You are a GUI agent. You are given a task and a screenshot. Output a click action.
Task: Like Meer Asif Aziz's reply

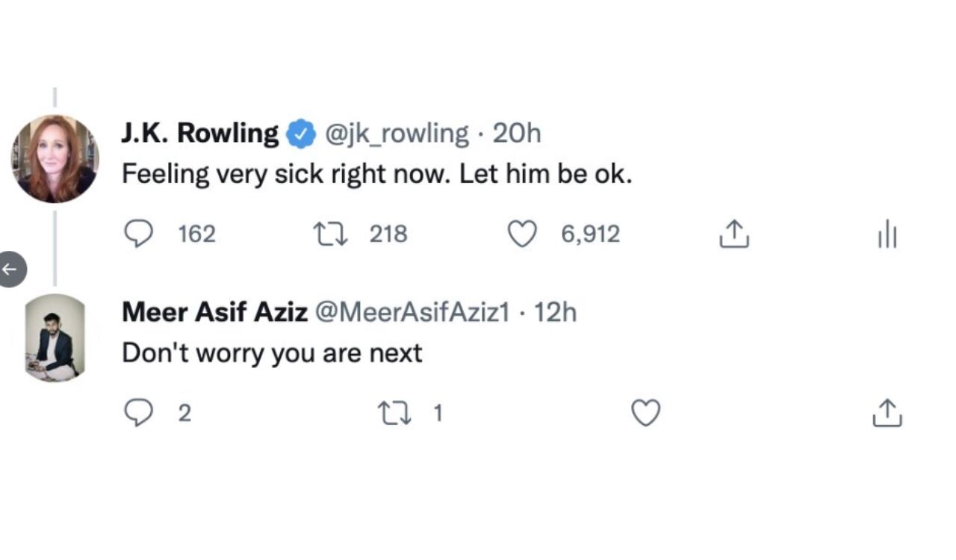pos(646,413)
